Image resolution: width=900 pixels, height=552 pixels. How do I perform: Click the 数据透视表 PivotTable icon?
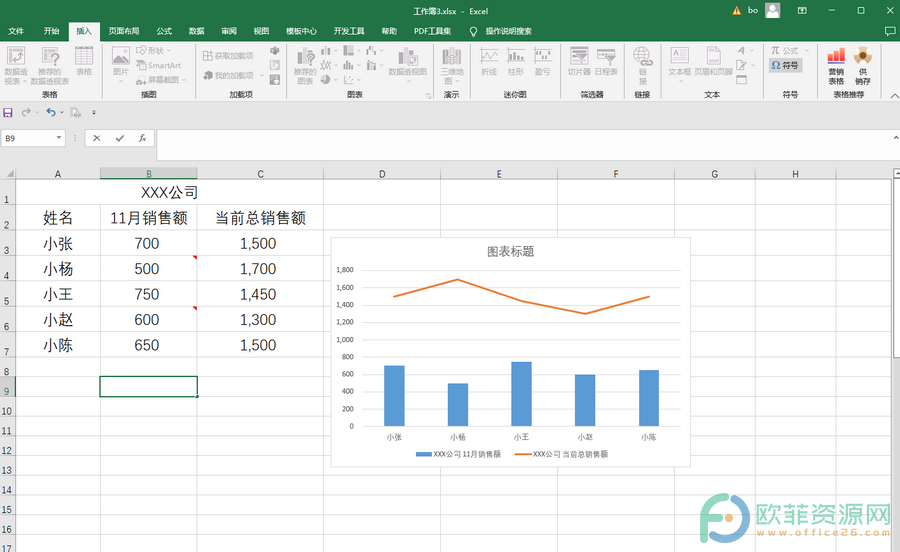coord(16,65)
